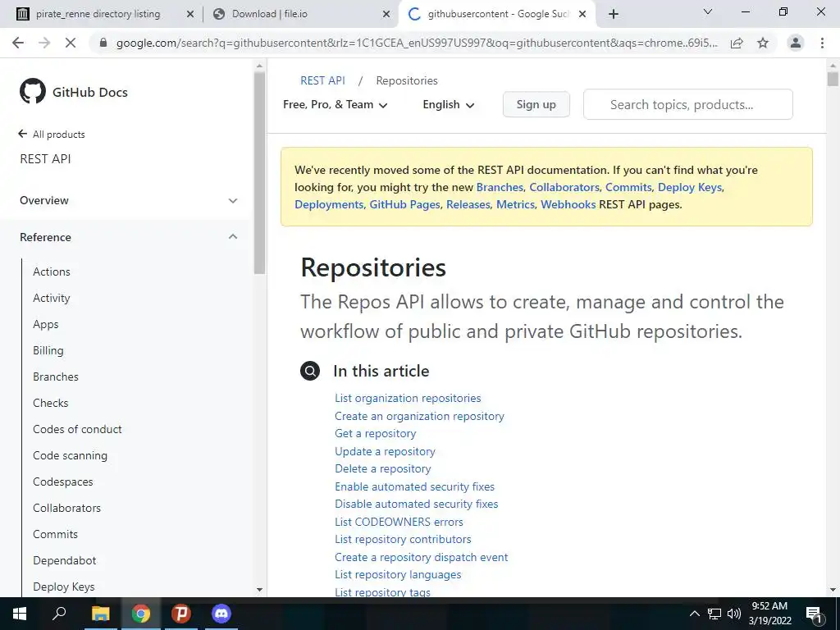The height and width of the screenshot is (630, 840).
Task: Click the network tray icon
Action: coord(714,614)
